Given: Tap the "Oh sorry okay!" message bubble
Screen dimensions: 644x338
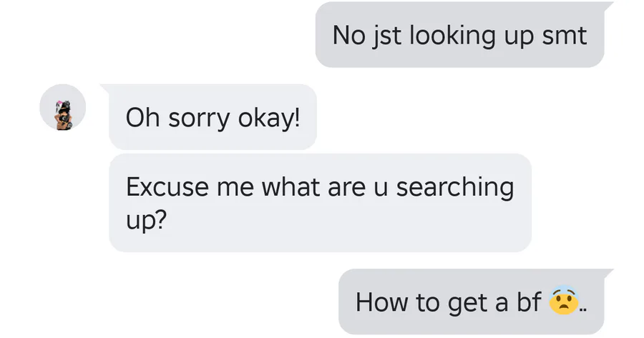Looking at the screenshot, I should (213, 116).
